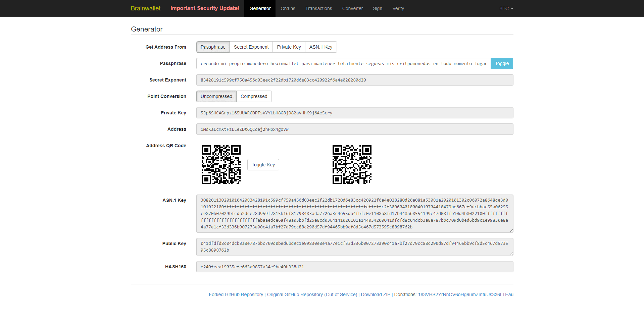Click the Download ZIP link
644x324 pixels.
[376, 294]
